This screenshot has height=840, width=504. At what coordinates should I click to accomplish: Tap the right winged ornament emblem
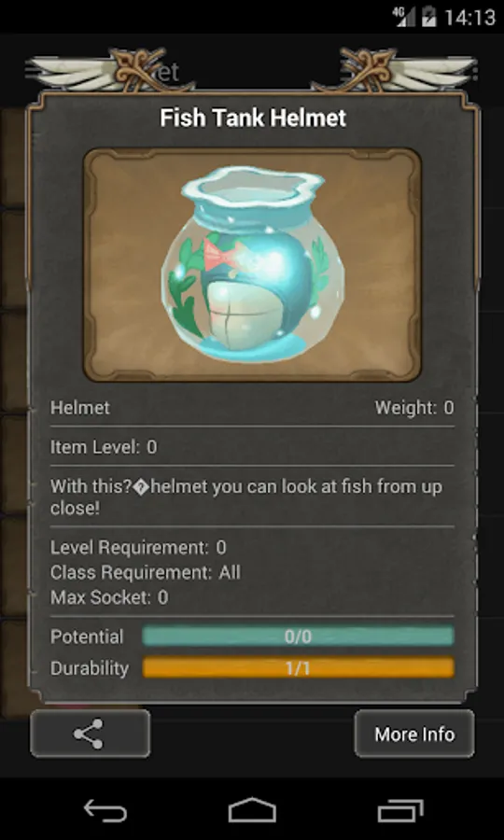(x=394, y=70)
